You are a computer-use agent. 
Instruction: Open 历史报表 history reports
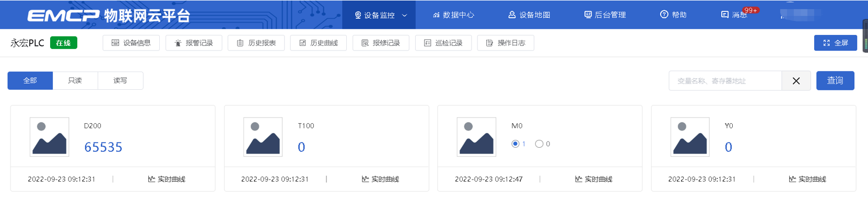coord(256,43)
